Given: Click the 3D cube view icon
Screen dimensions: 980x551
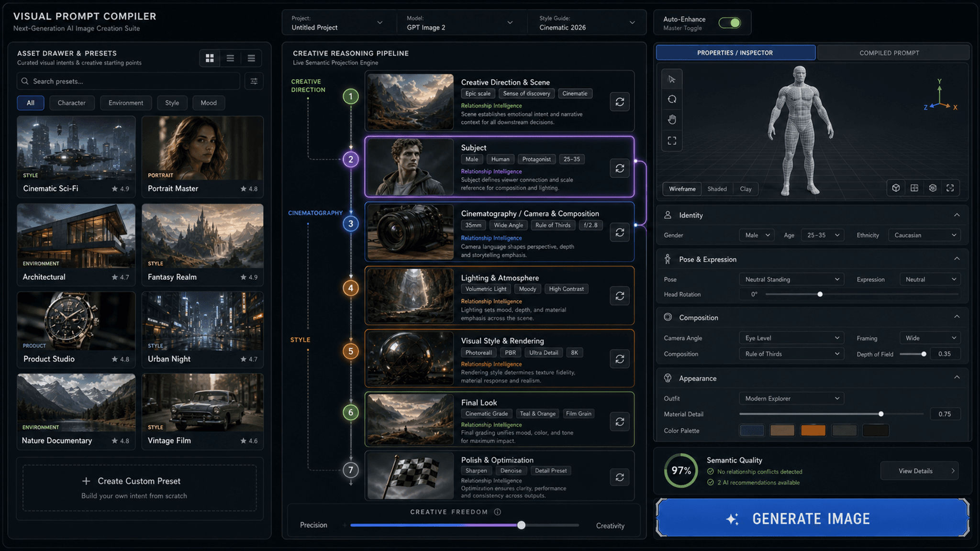Looking at the screenshot, I should [896, 188].
